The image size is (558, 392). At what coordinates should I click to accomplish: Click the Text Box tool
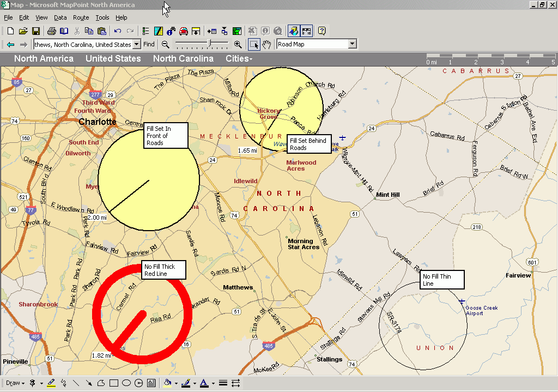tap(151, 383)
